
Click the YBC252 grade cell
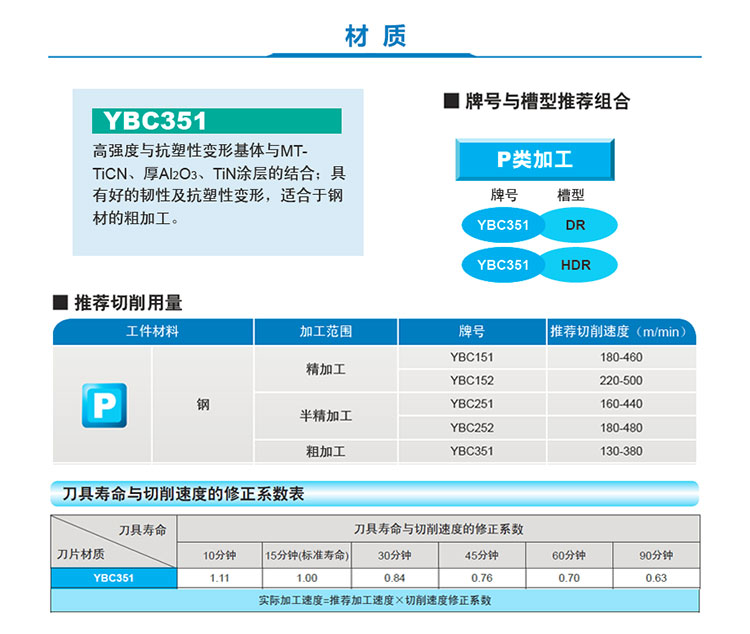coord(472,427)
